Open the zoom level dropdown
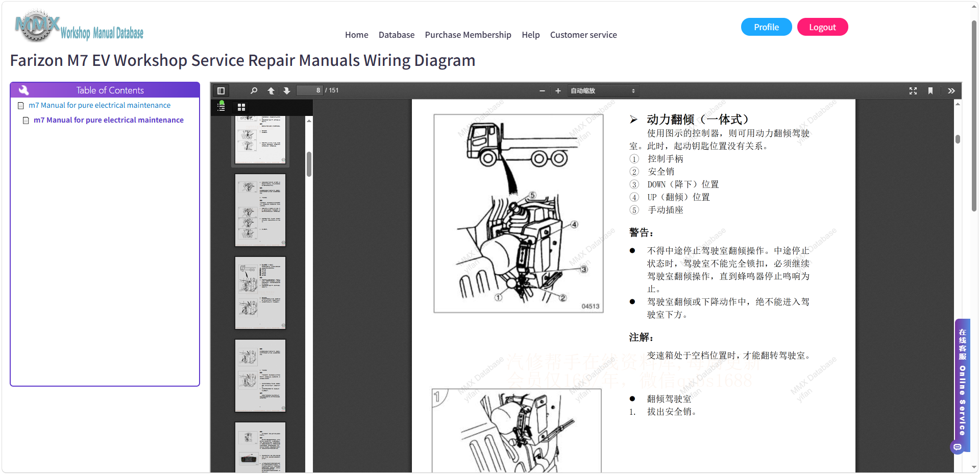The image size is (980, 474). tap(603, 91)
